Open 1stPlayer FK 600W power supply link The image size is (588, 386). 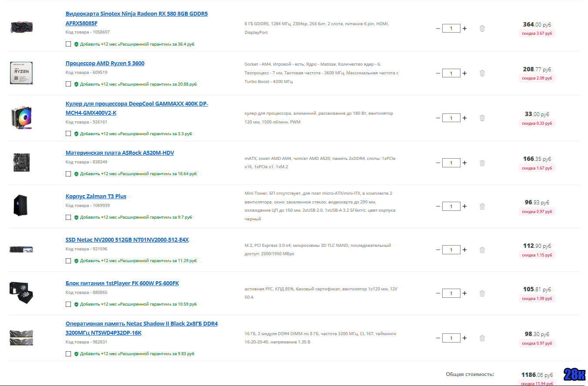[x=122, y=283]
